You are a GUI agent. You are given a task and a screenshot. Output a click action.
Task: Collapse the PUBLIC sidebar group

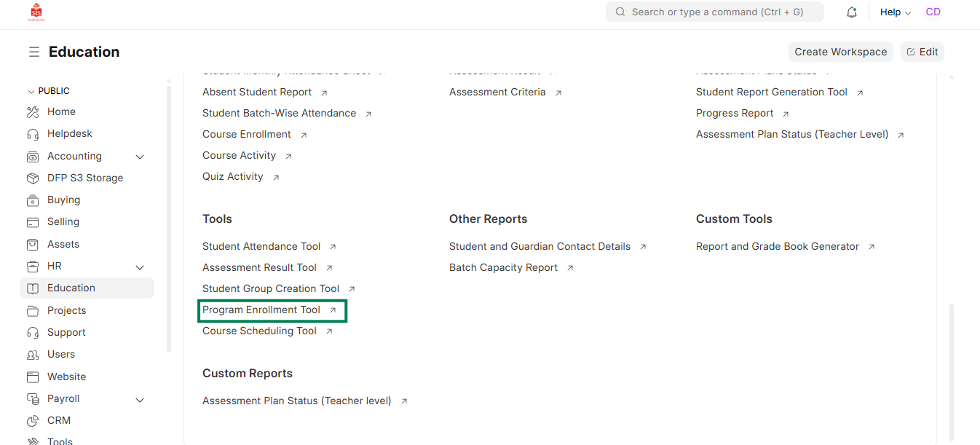coord(31,91)
